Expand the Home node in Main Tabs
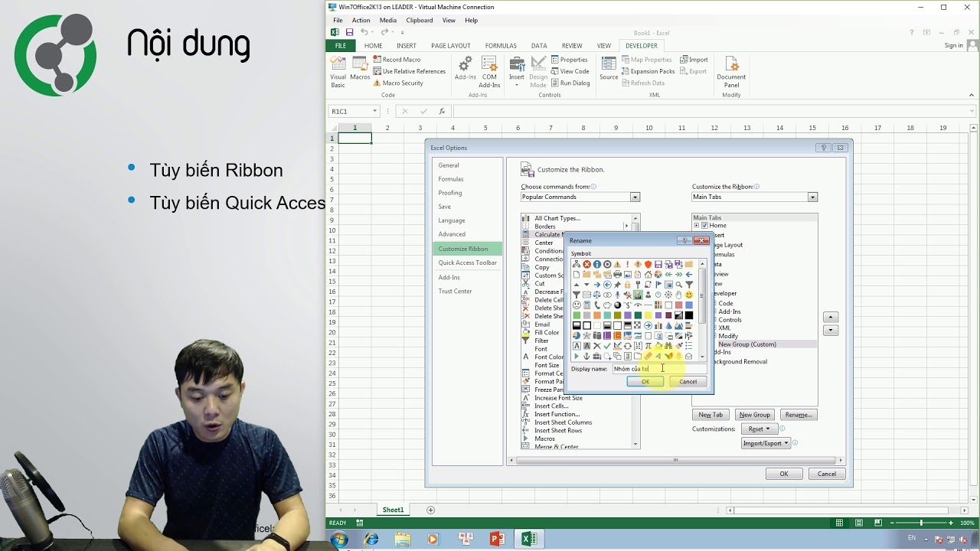 coord(697,226)
